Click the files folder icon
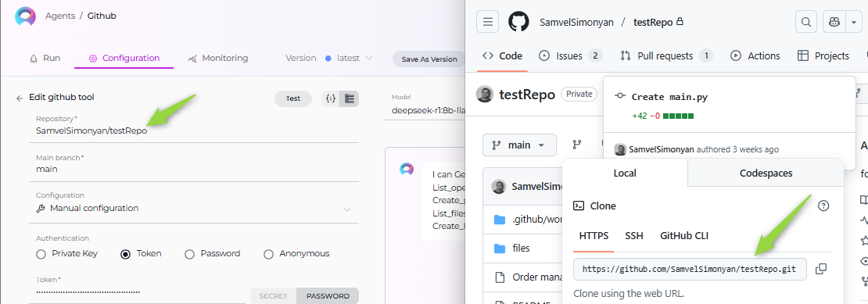 500,249
